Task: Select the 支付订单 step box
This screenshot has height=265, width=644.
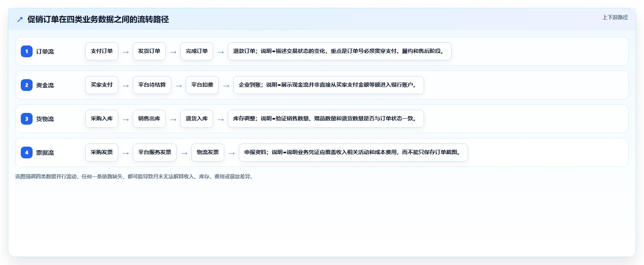Action: 102,51
